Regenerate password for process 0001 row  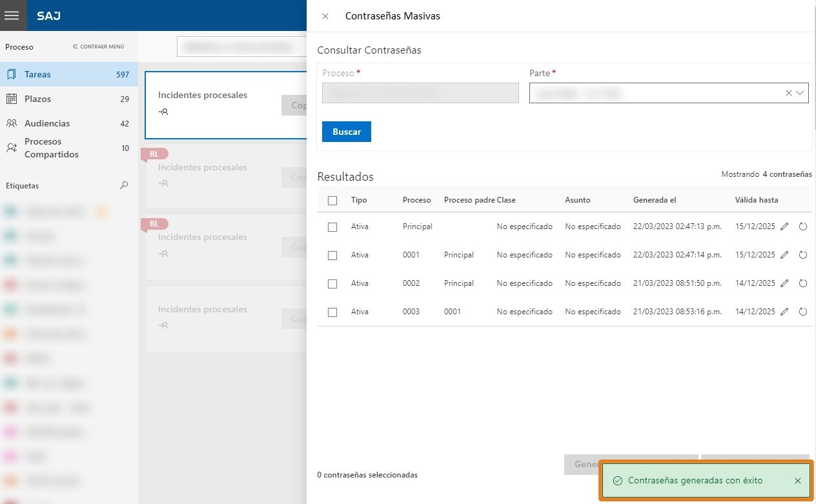pos(803,255)
